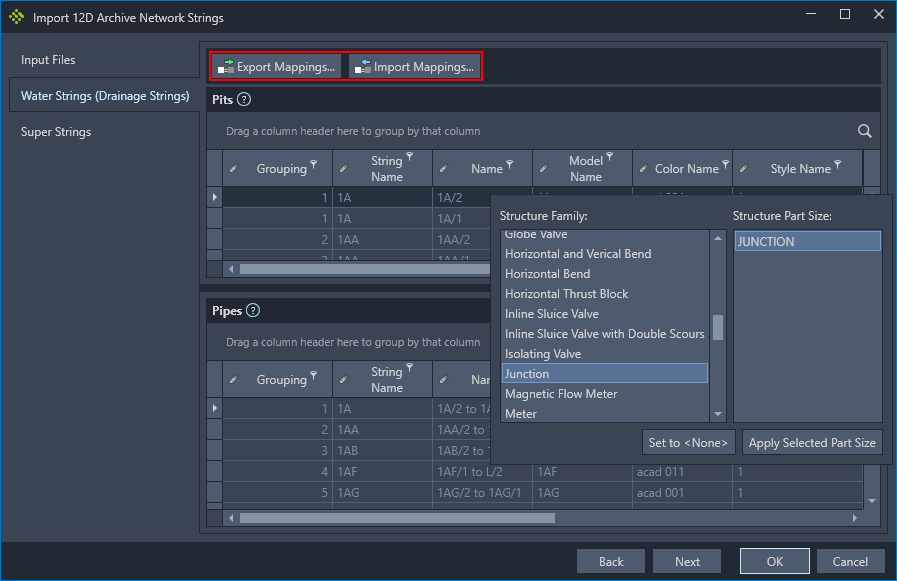Click Pipes grid vertical scroll down arrow

pyautogui.click(x=872, y=501)
